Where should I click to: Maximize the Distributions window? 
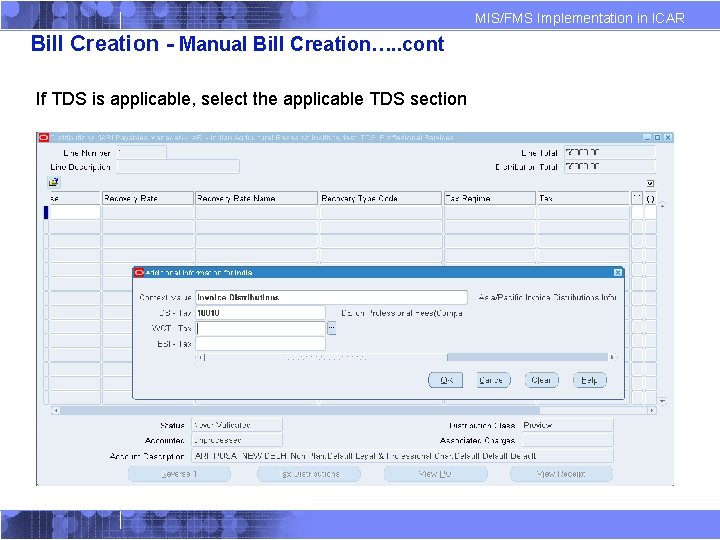[658, 137]
